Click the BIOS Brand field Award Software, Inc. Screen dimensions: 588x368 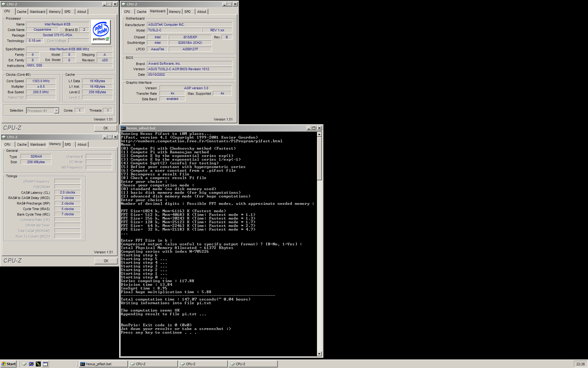click(190, 63)
